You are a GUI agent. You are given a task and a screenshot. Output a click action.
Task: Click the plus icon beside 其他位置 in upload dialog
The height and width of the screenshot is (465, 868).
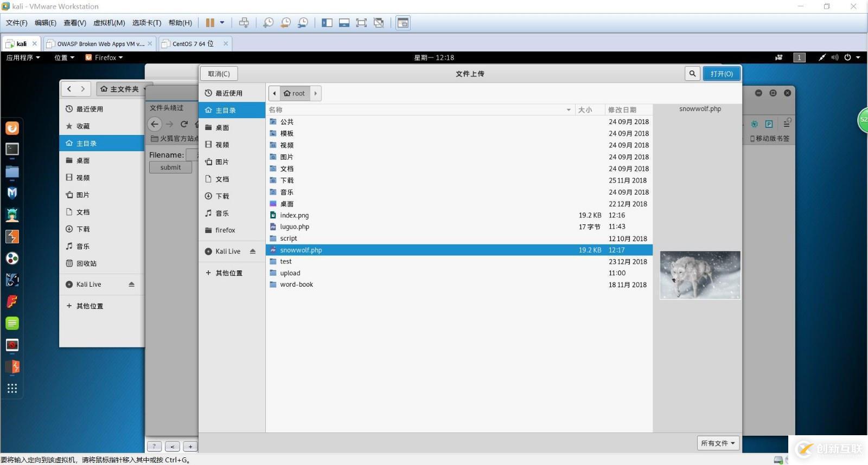tap(208, 273)
